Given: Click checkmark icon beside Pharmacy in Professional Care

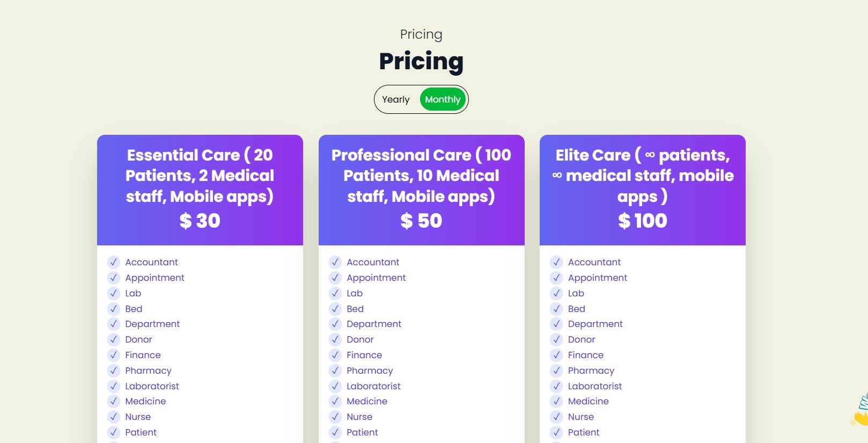Looking at the screenshot, I should click(x=335, y=371).
